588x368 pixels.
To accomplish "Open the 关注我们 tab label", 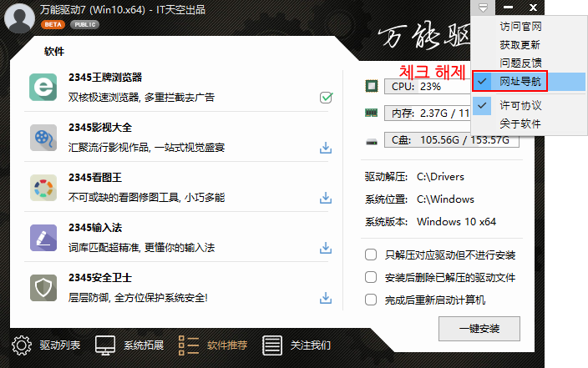I will [311, 345].
